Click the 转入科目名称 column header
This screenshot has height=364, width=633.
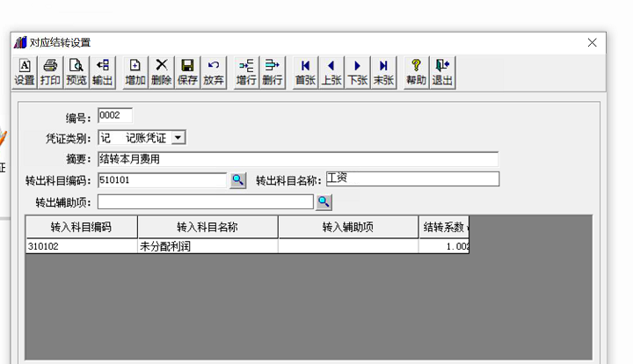tap(207, 227)
